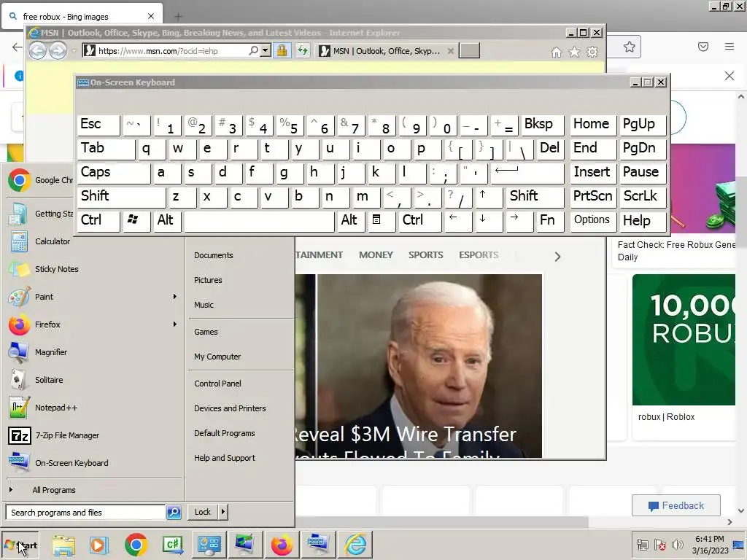Toggle ScrLk key on the keyboard
Image resolution: width=747 pixels, height=560 pixels.
pos(643,196)
